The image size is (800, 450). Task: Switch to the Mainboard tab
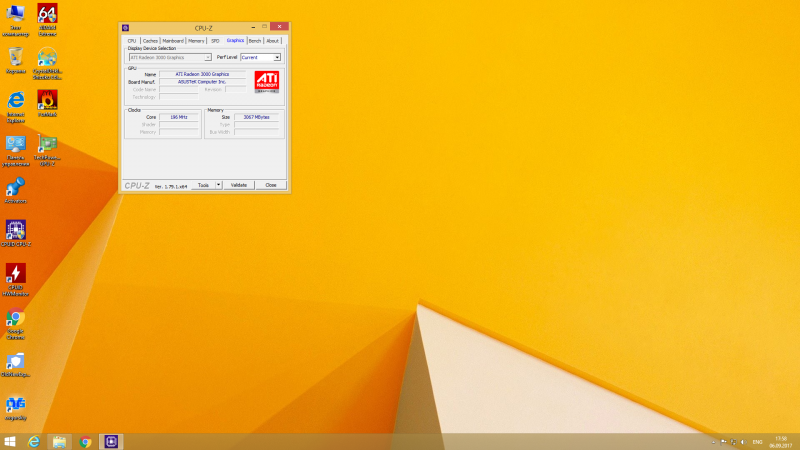click(x=173, y=41)
